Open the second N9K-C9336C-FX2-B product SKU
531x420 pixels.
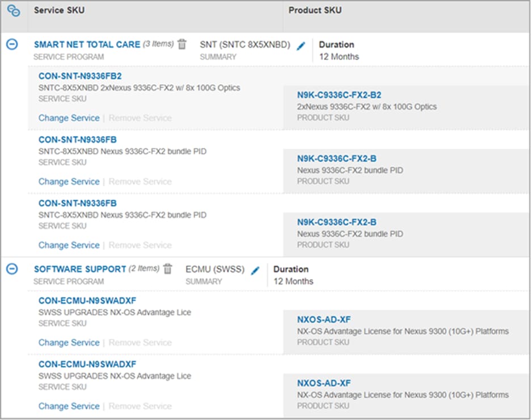(336, 222)
